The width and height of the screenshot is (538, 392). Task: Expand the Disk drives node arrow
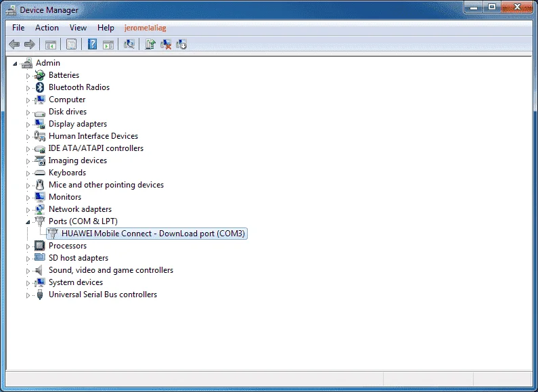tap(28, 112)
